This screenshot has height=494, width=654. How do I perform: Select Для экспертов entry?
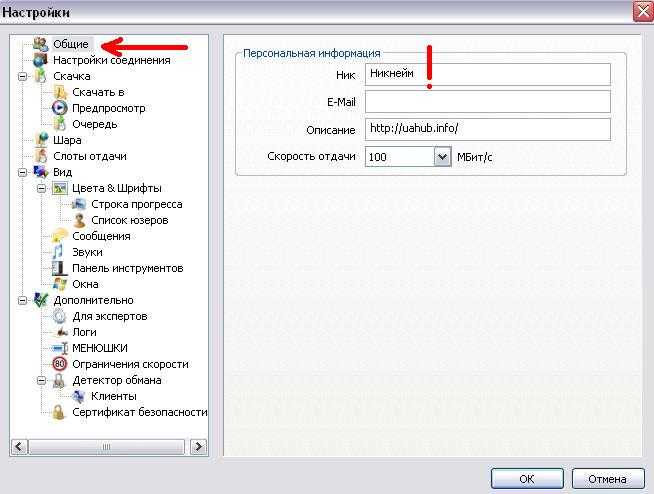click(x=110, y=316)
